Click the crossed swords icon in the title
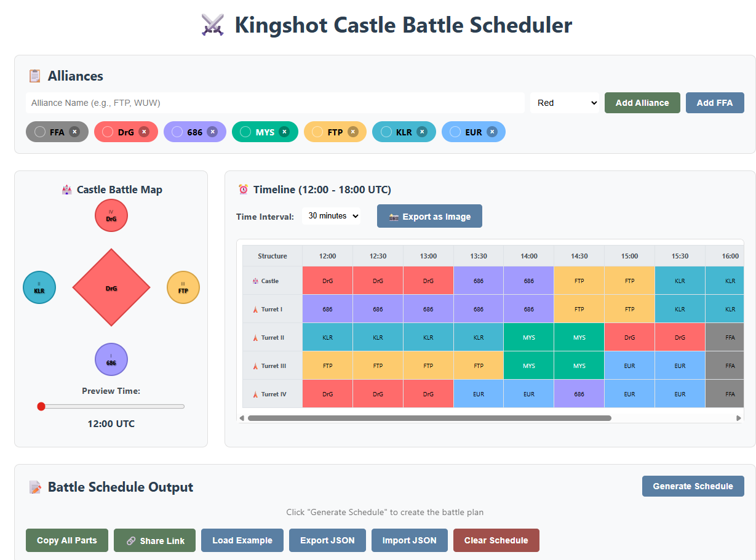This screenshot has width=756, height=560. 212,25
